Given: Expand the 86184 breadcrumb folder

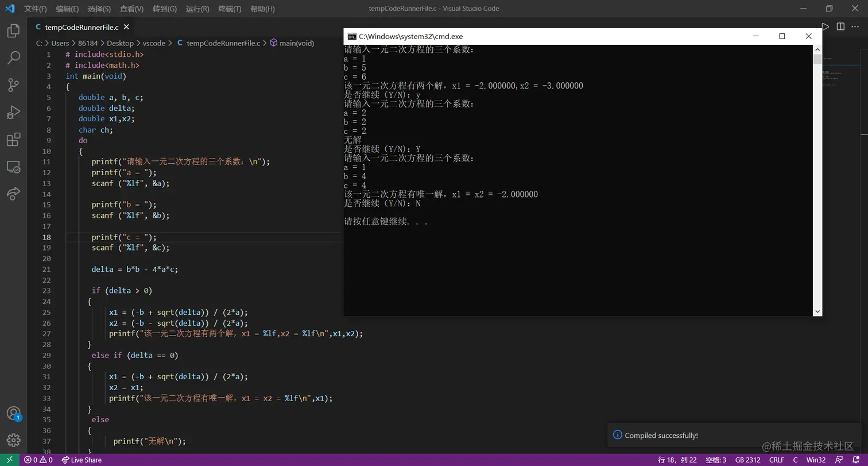Looking at the screenshot, I should (88, 43).
